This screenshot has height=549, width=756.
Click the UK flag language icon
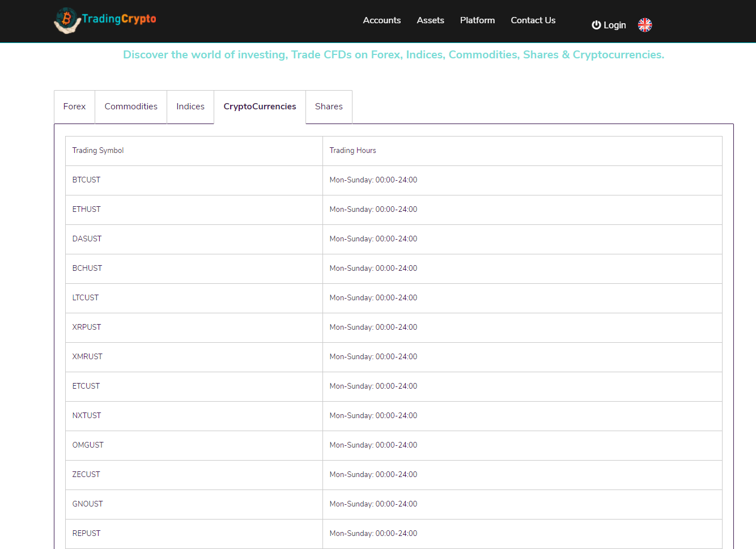645,25
